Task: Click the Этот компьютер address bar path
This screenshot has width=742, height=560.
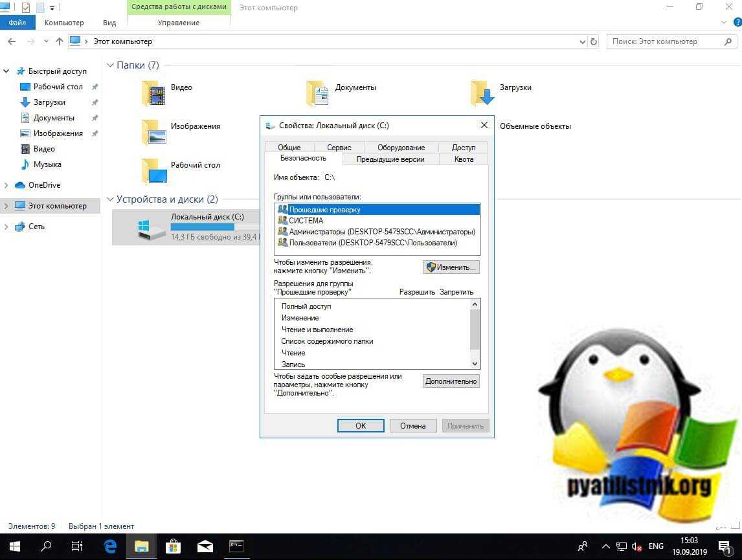Action: pyautogui.click(x=123, y=41)
